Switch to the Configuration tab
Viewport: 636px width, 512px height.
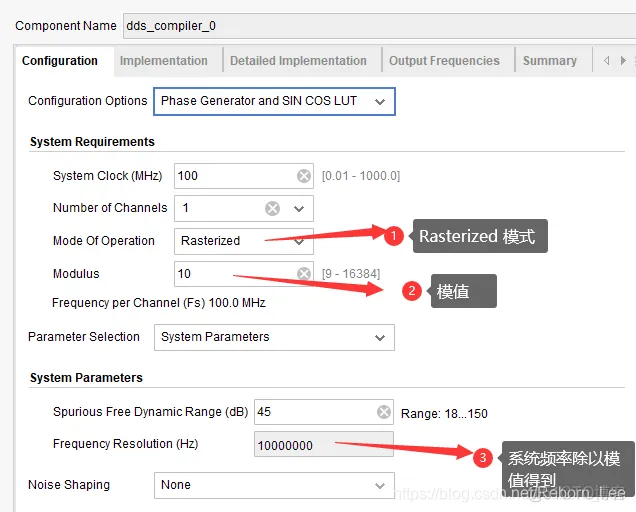tap(60, 61)
